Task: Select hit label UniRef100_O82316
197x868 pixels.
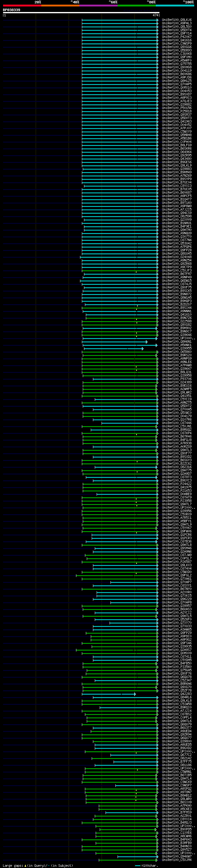Action: pyautogui.click(x=177, y=467)
